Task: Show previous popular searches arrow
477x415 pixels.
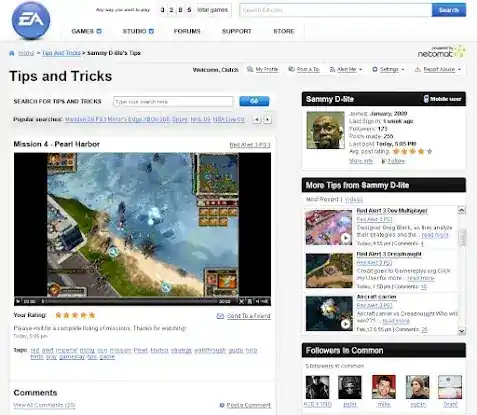Action: click(x=256, y=119)
